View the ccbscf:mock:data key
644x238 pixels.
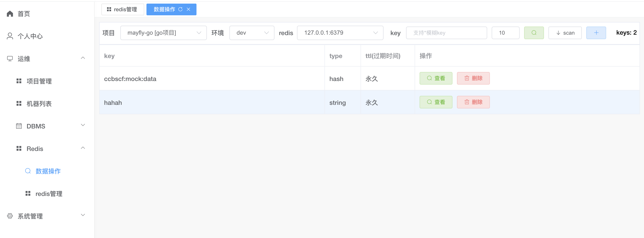436,78
